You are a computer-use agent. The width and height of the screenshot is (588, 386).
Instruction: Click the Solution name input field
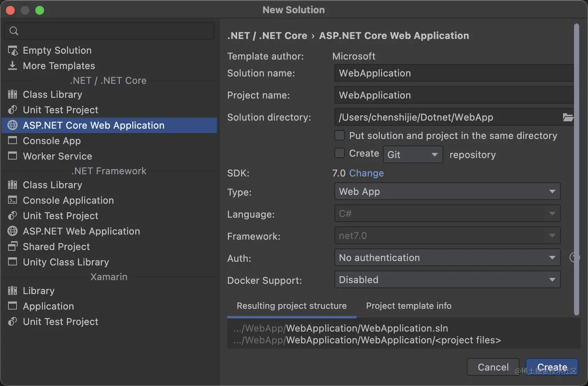453,73
